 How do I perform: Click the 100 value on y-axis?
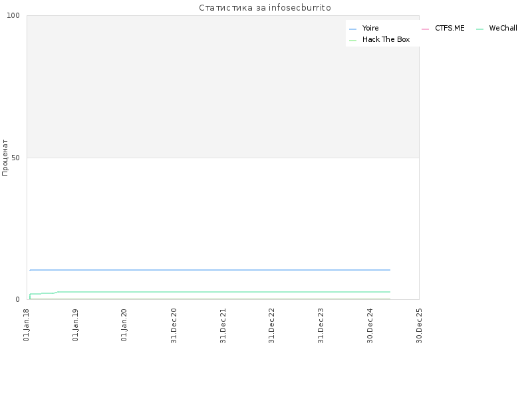[13, 15]
